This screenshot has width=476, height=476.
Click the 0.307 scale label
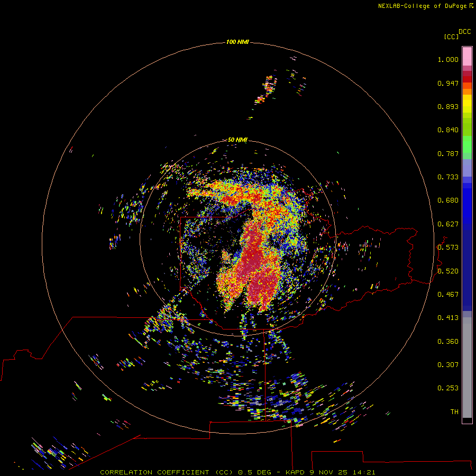coord(448,365)
